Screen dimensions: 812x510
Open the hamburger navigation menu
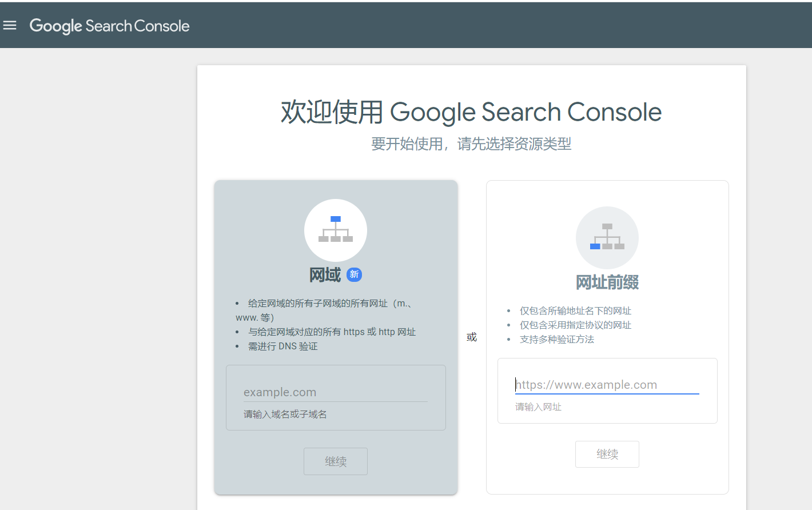(x=10, y=25)
